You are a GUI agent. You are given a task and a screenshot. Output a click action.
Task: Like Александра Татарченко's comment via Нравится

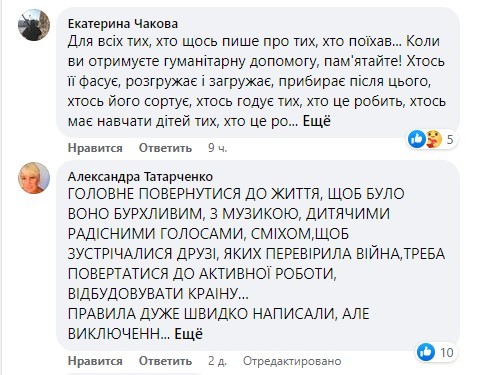(x=95, y=361)
